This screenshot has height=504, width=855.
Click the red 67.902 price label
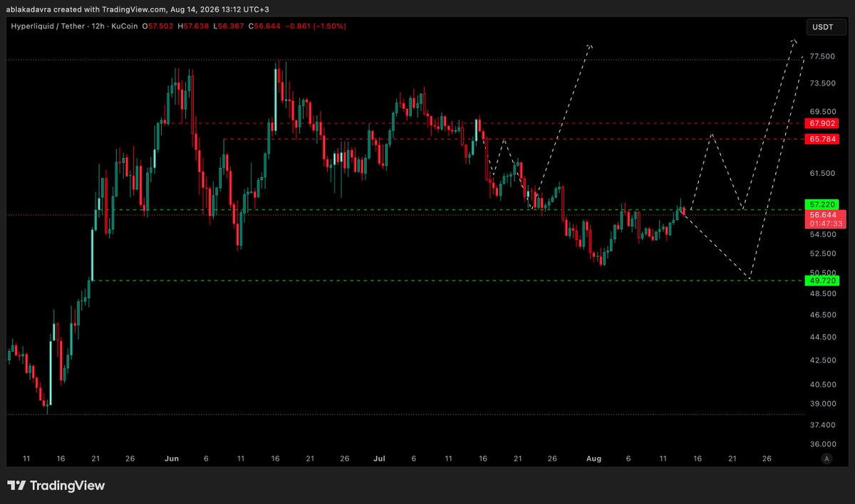824,122
